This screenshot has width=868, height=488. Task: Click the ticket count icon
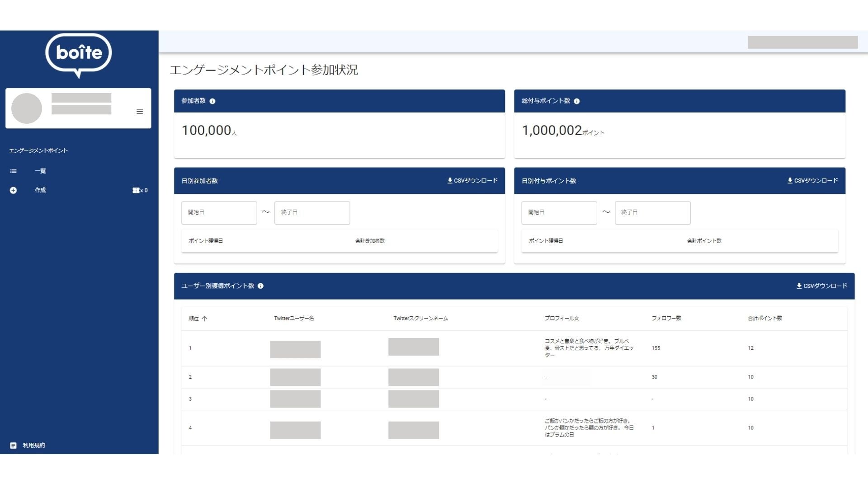point(136,191)
